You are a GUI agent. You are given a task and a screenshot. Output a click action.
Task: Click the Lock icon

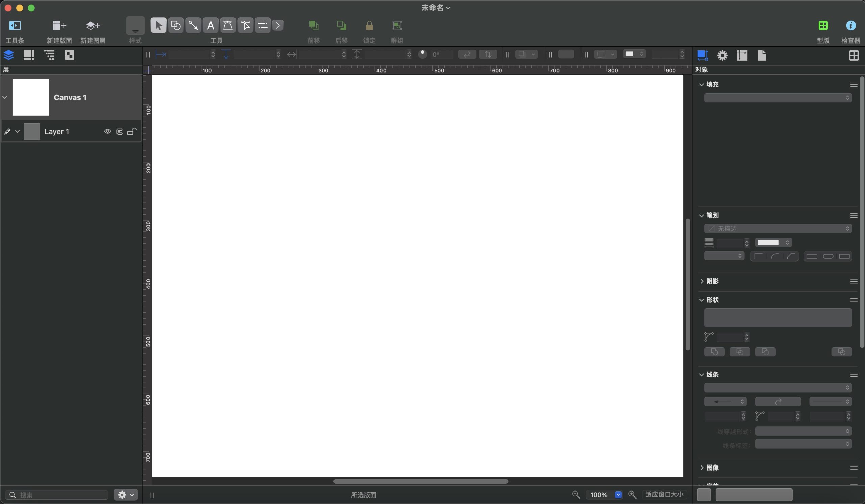pyautogui.click(x=369, y=25)
